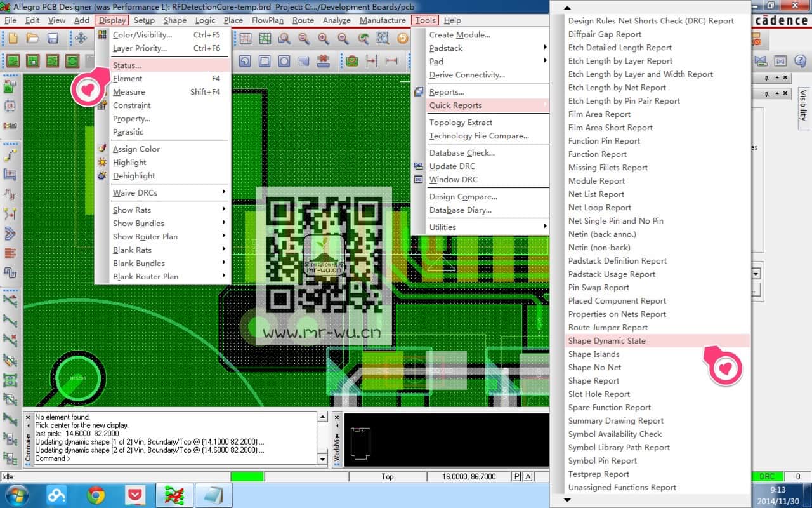Click the Zoom Selection dashed-box icon

tap(383, 38)
